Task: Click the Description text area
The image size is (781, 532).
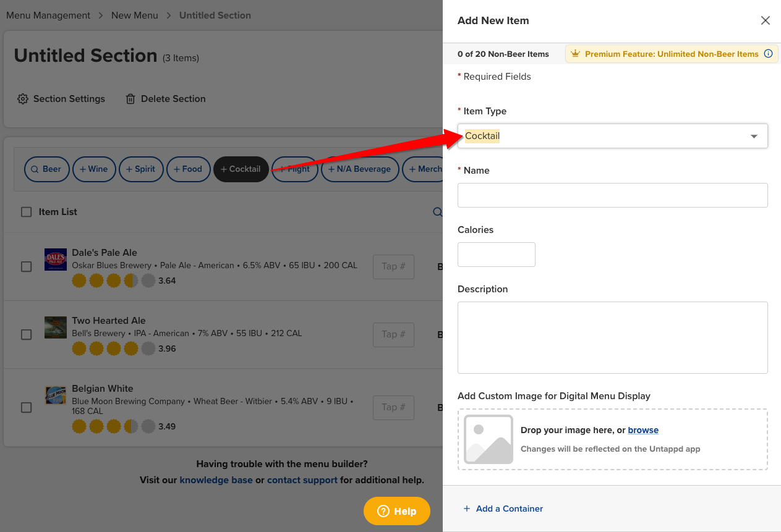Action: coord(613,337)
